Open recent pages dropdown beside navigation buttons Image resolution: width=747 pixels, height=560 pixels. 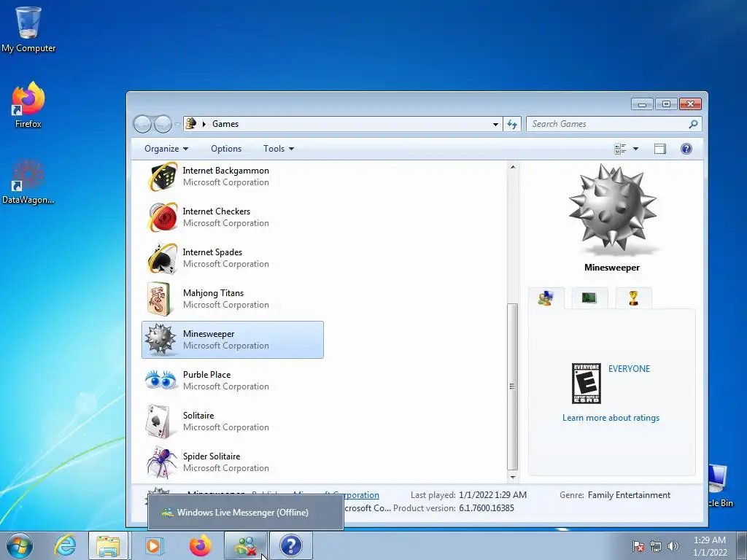point(177,124)
